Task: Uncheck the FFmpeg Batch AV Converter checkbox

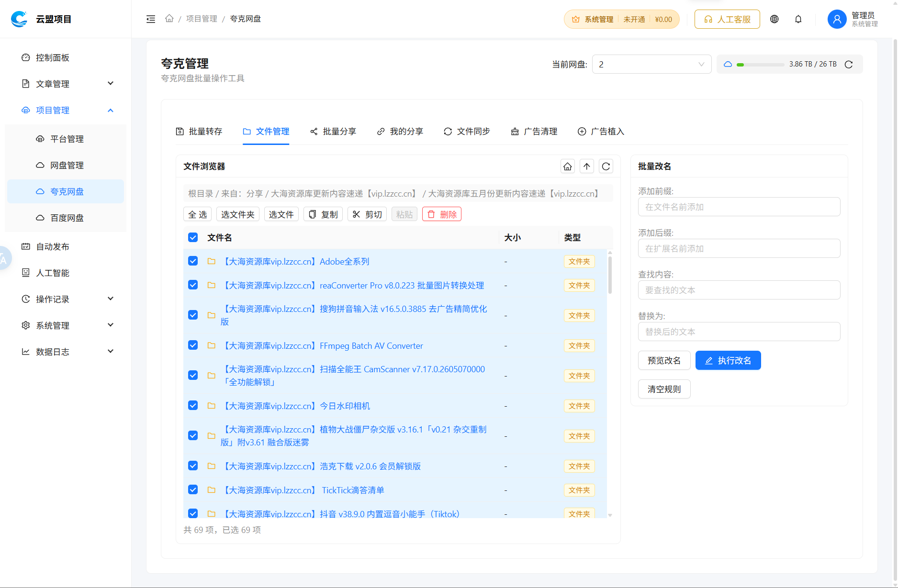Action: tap(193, 345)
